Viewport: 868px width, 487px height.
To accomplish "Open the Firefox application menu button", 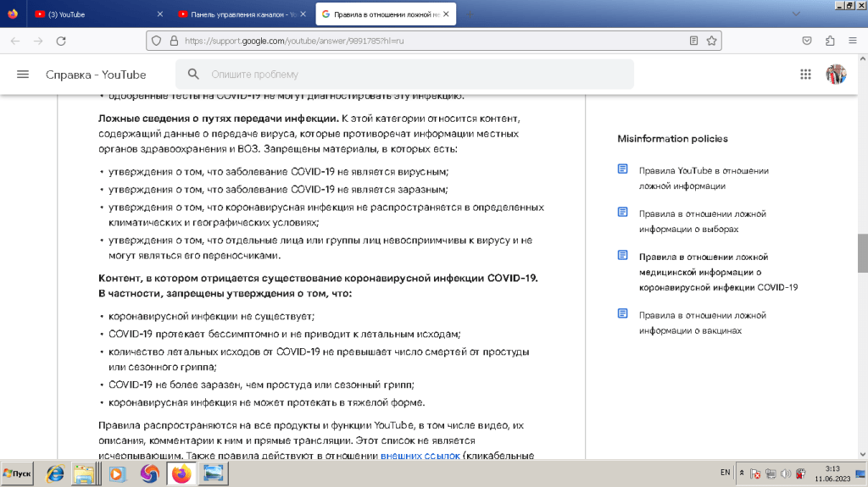I will [852, 41].
